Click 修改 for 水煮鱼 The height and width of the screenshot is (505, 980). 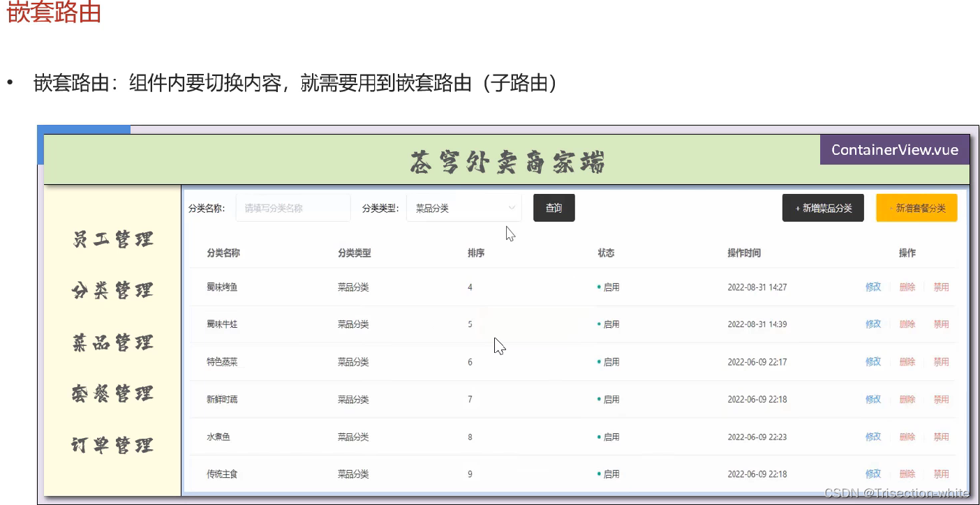click(x=873, y=437)
